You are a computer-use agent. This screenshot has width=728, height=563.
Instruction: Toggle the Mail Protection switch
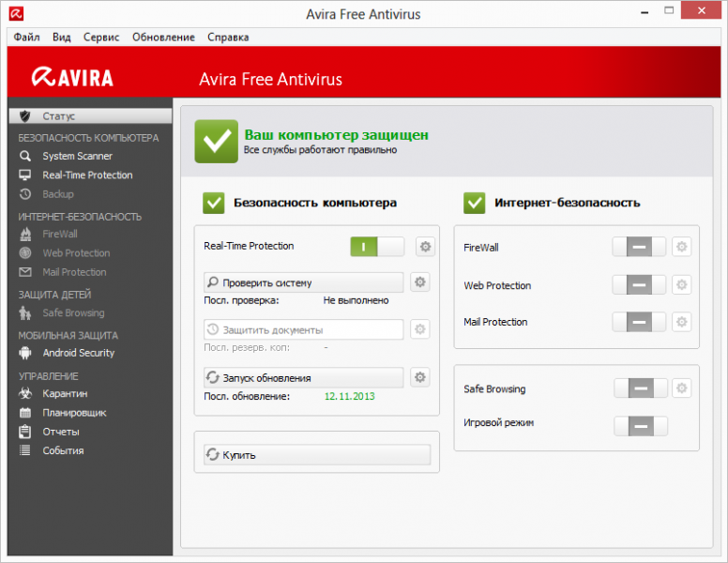(639, 322)
